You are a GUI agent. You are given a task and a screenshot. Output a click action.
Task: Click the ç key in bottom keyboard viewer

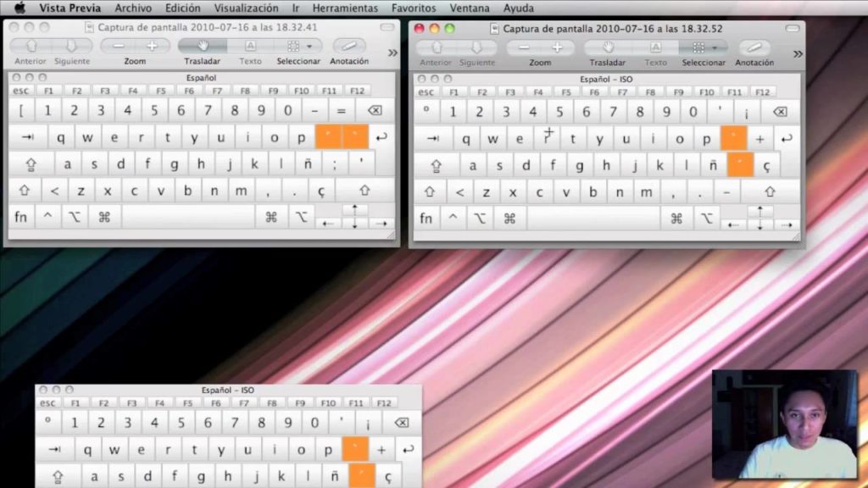(388, 476)
